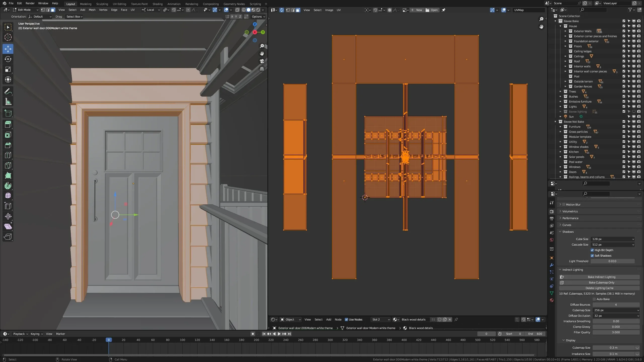Viewport: 644px width, 362px height.
Task: Pin the image in the UV editor header
Action: click(x=444, y=10)
